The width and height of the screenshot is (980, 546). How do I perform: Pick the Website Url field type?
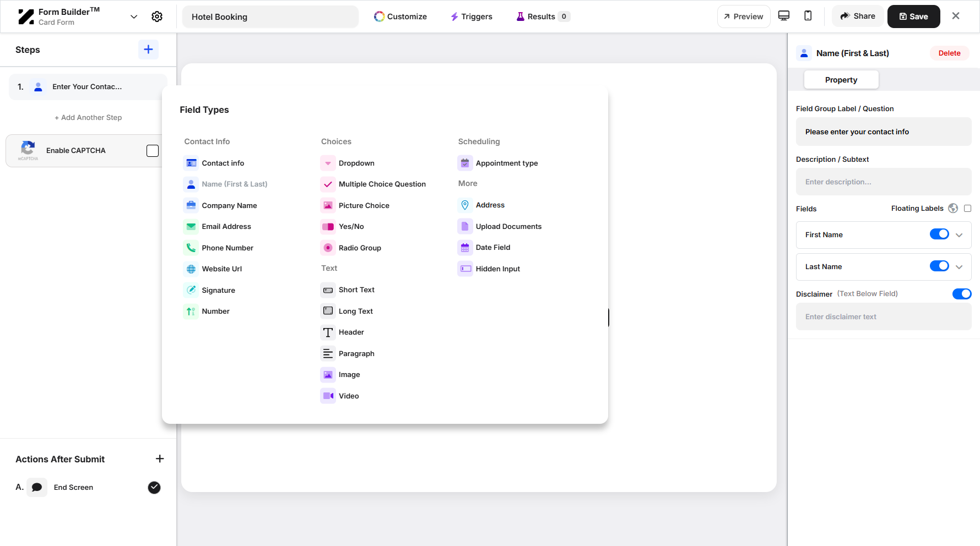point(213,269)
